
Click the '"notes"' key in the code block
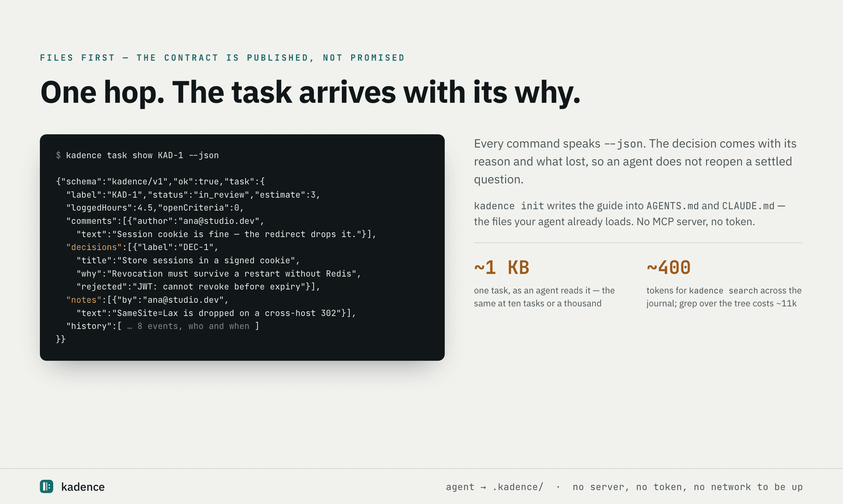[84, 300]
